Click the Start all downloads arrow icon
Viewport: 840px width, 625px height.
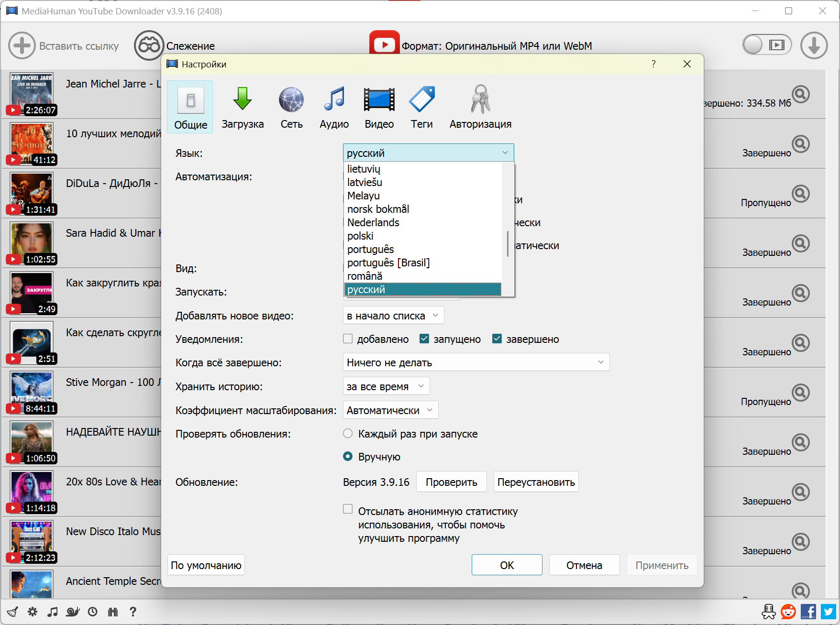[x=814, y=46]
